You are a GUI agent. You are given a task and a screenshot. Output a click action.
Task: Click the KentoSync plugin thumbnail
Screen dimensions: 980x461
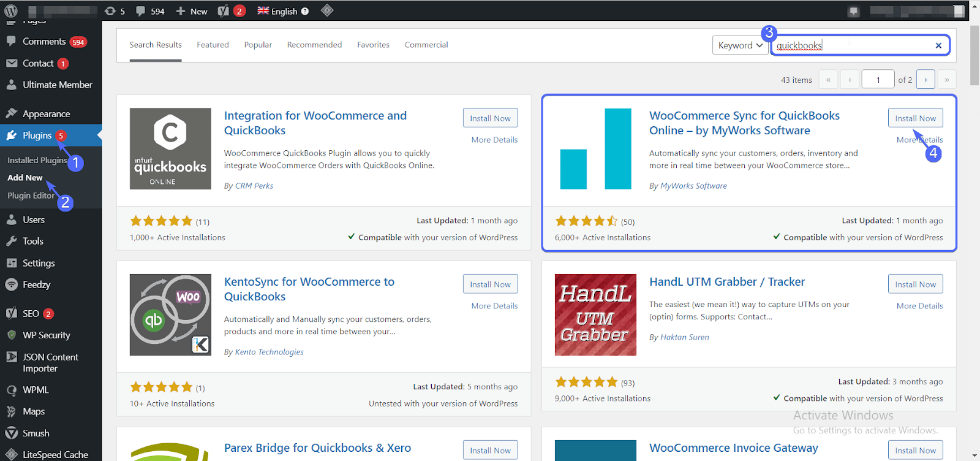pos(170,315)
